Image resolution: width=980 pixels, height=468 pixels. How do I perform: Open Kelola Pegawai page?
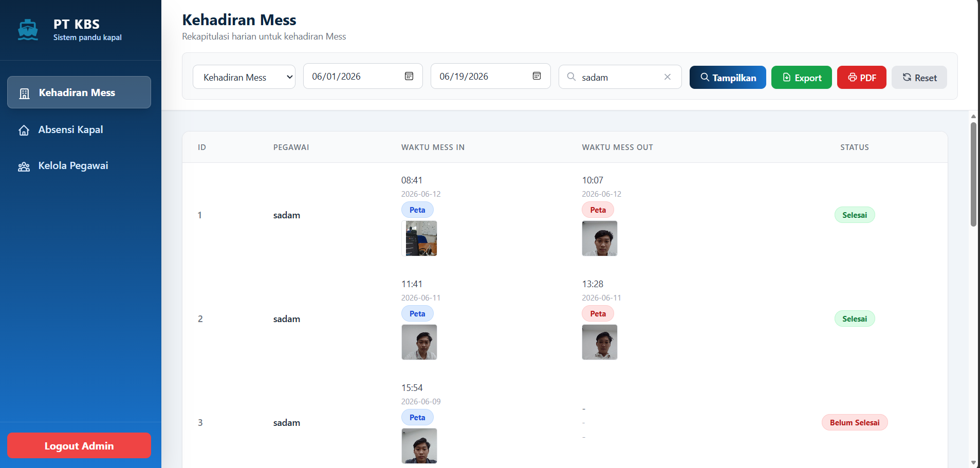[x=79, y=165]
